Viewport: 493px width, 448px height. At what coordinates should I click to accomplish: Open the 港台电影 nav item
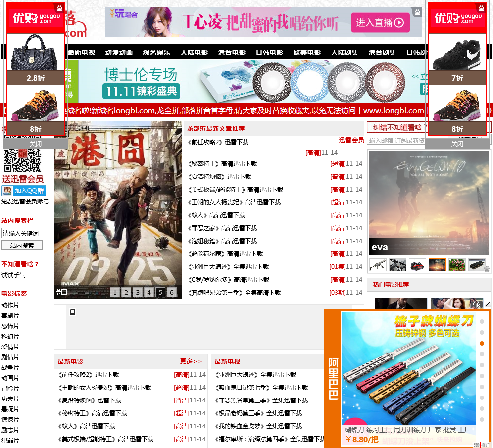pyautogui.click(x=232, y=52)
